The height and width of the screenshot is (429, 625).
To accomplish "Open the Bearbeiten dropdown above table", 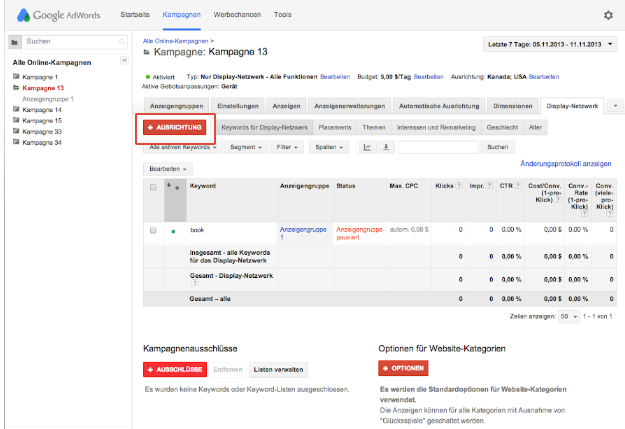I will [x=168, y=169].
